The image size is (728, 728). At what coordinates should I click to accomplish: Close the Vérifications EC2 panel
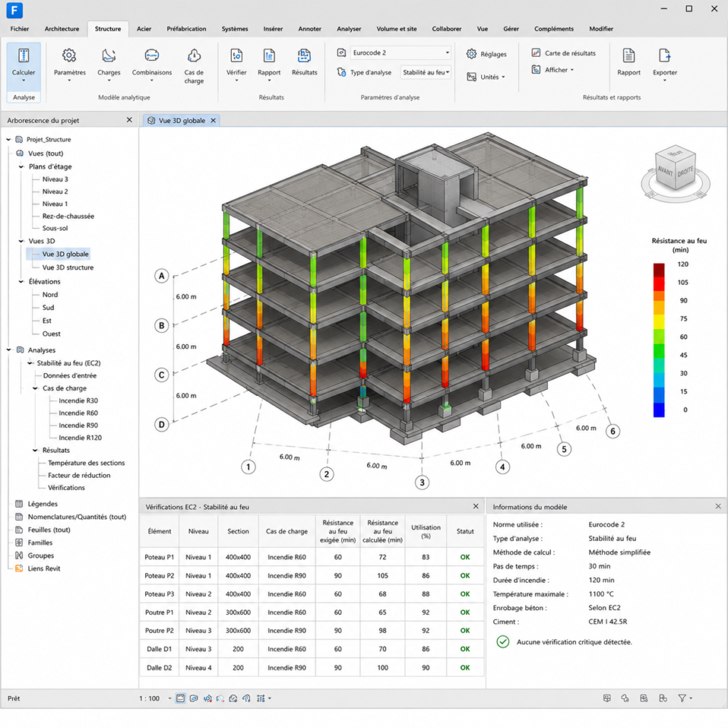pos(476,506)
